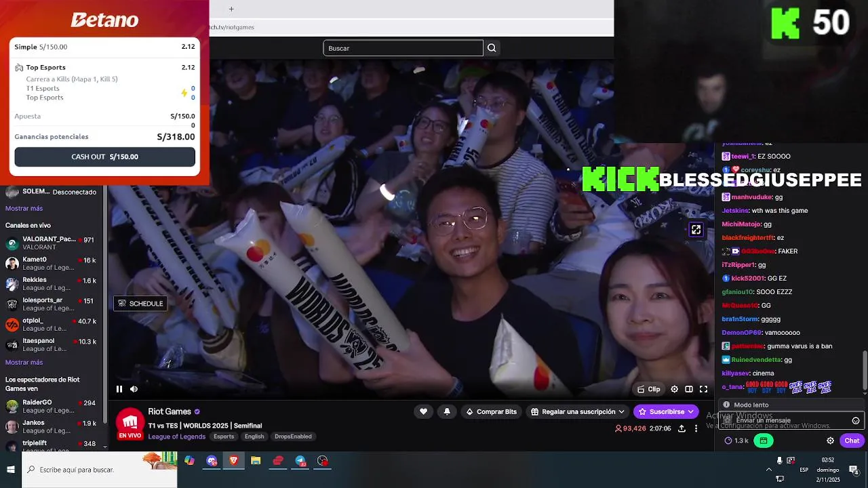The width and height of the screenshot is (868, 488).
Task: Open the three-dot more options menu
Action: [696, 428]
